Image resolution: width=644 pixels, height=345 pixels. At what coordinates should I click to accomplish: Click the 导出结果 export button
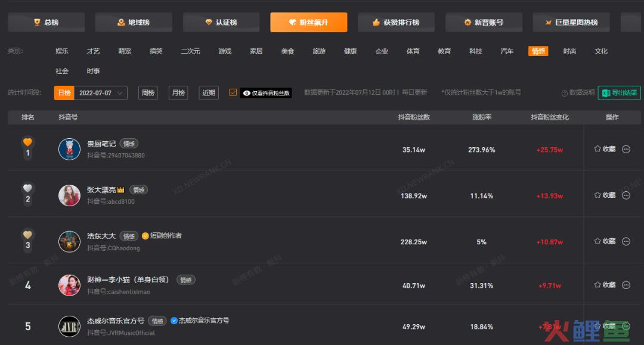click(620, 93)
